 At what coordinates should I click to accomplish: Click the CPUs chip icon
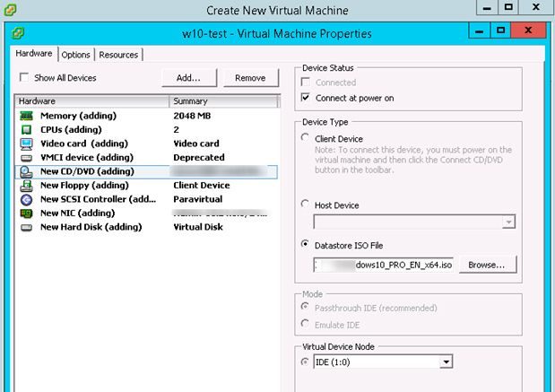(x=27, y=129)
